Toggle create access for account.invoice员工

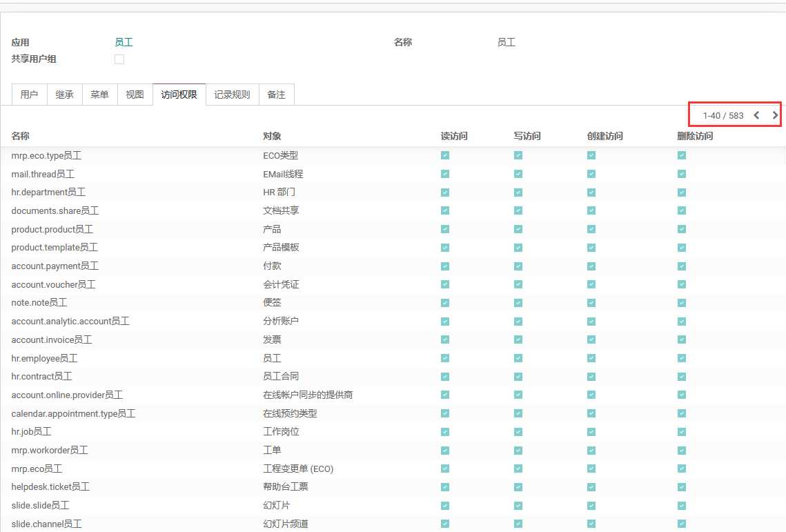tap(591, 339)
